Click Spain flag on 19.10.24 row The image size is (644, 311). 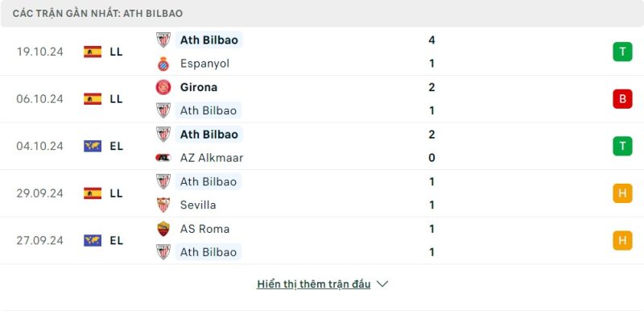tap(93, 52)
